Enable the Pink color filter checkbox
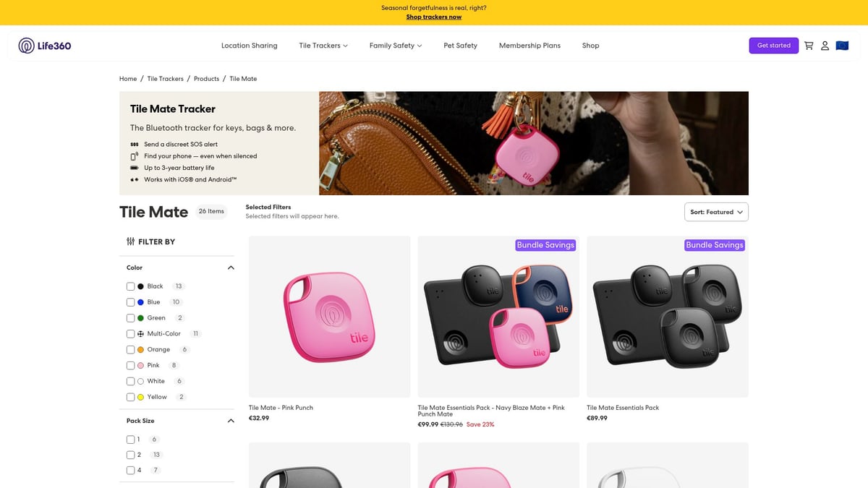 pos(131,366)
